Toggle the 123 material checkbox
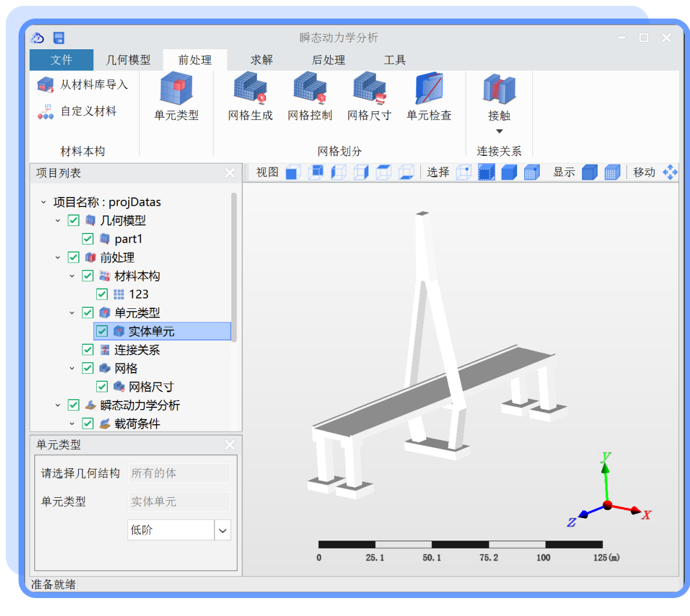The width and height of the screenshot is (690, 616). (x=101, y=294)
